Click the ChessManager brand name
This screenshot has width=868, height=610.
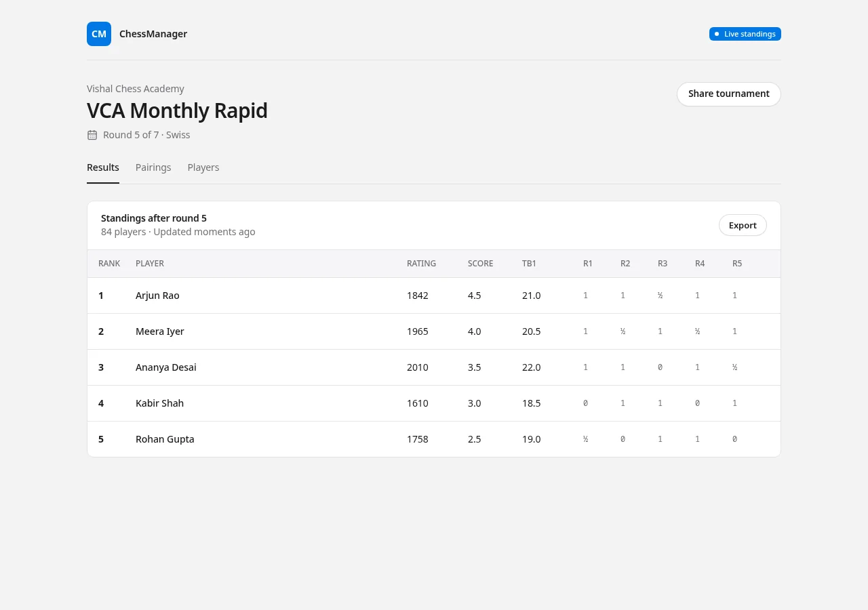[x=153, y=34]
